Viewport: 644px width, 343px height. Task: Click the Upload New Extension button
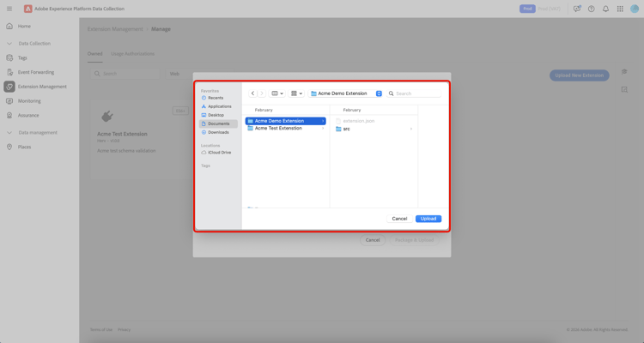(579, 75)
